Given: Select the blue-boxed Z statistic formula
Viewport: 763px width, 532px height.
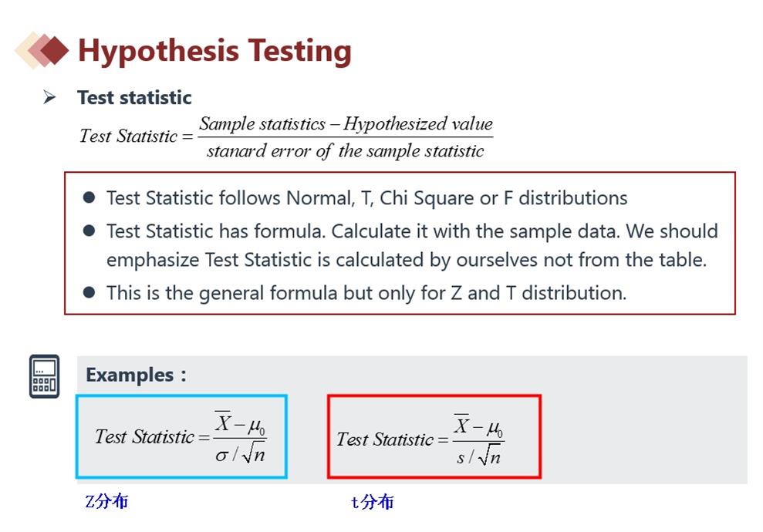Looking at the screenshot, I should coord(181,436).
